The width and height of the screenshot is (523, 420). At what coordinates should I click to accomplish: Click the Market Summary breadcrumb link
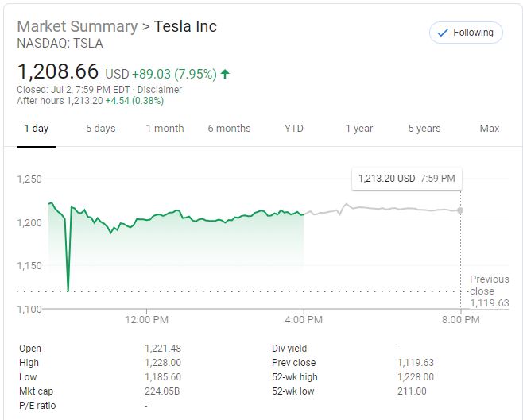pyautogui.click(x=77, y=26)
